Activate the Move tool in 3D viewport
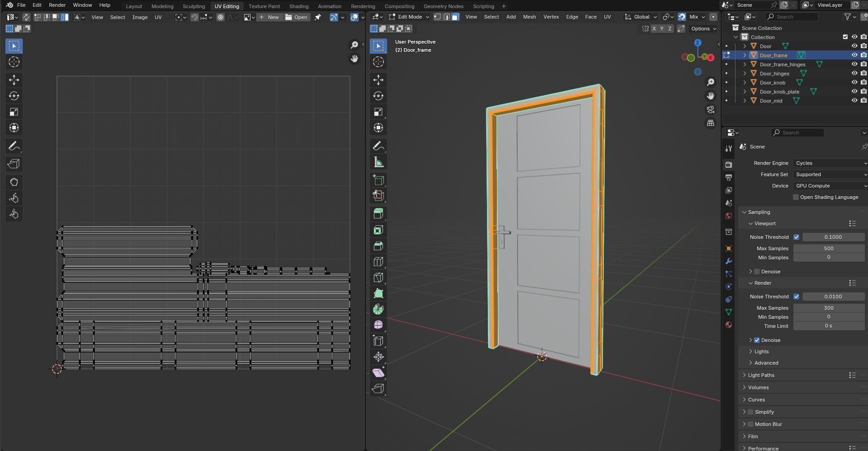Screen dimensions: 868x451 click(378, 80)
